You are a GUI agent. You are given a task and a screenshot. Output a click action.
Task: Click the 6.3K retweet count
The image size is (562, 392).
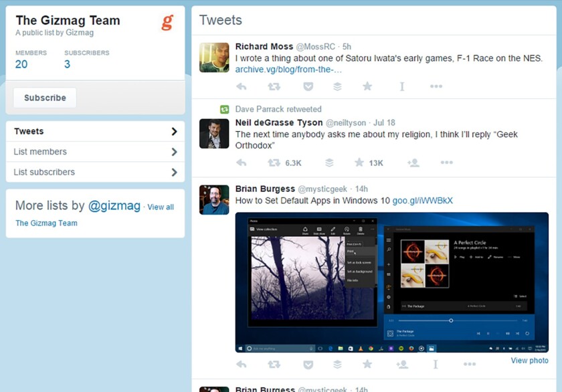(293, 163)
